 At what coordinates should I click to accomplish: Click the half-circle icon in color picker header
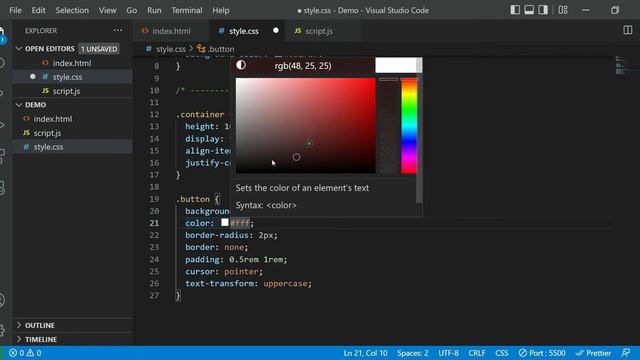241,65
